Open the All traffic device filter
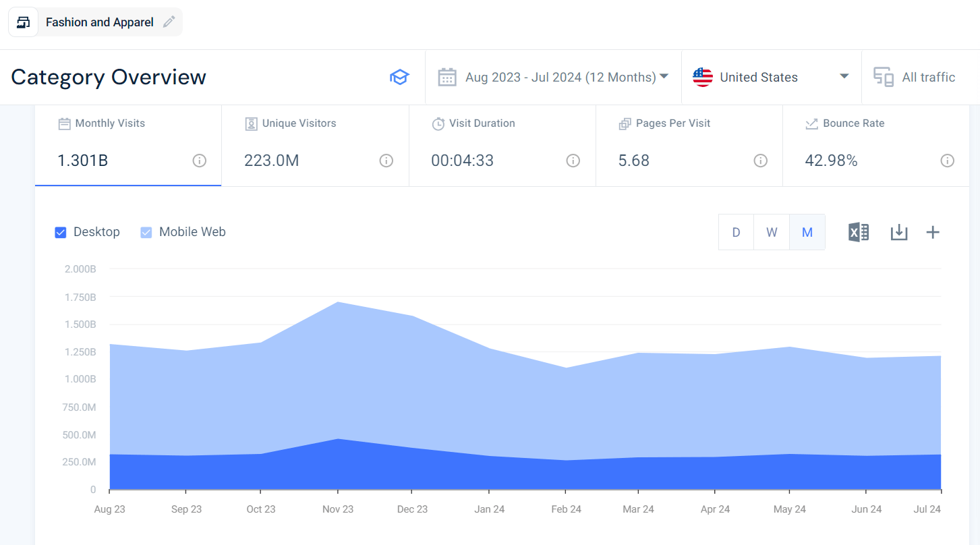The width and height of the screenshot is (980, 545). (915, 78)
